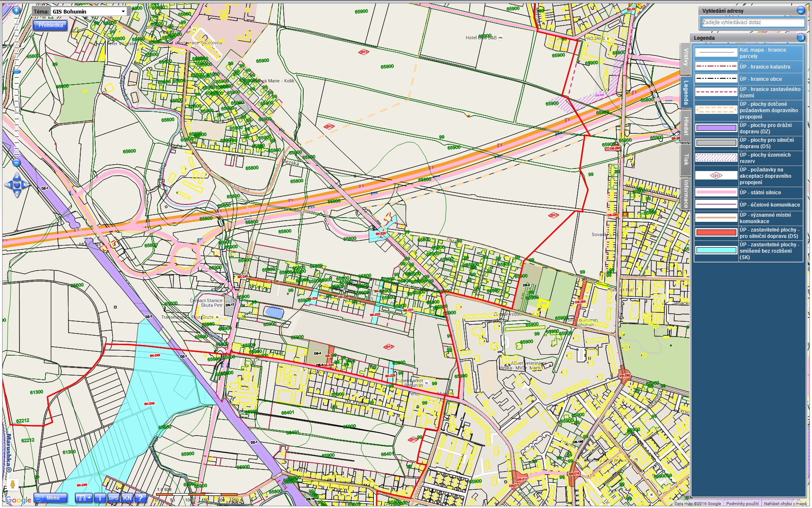812x508 pixels.
Task: Collapse the Legenda panel toggle
Action: [801, 38]
